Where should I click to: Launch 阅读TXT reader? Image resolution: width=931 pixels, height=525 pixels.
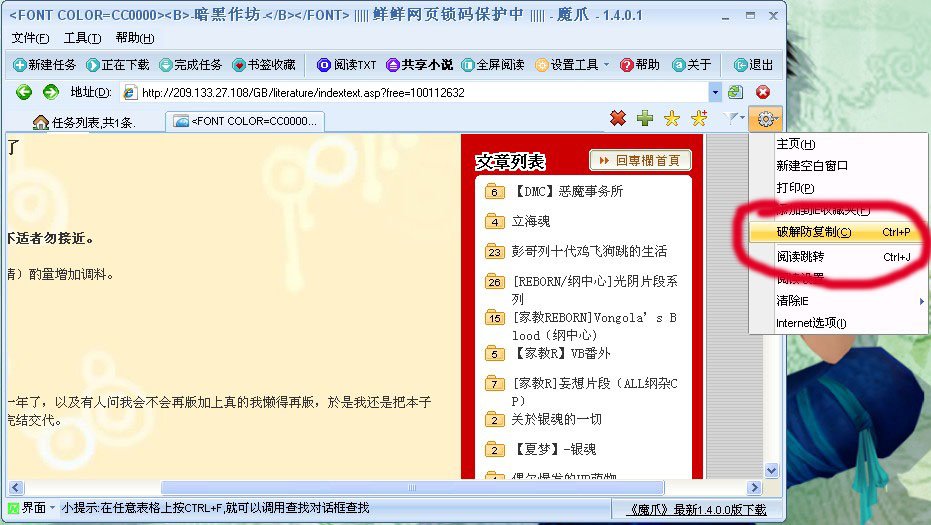(x=347, y=65)
